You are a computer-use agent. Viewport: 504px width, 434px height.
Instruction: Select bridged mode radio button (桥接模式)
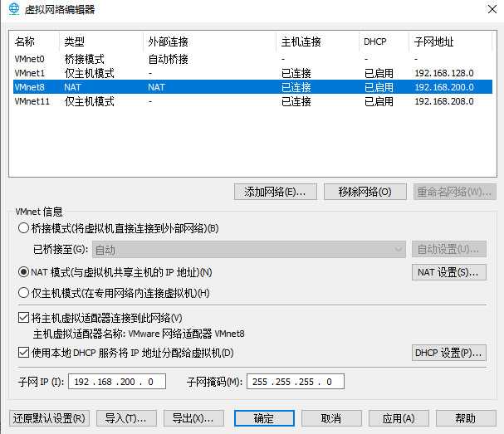pyautogui.click(x=24, y=228)
